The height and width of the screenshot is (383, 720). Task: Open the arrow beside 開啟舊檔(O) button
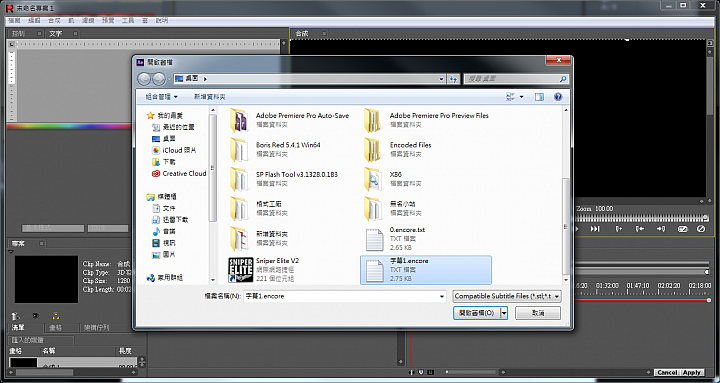tap(504, 313)
